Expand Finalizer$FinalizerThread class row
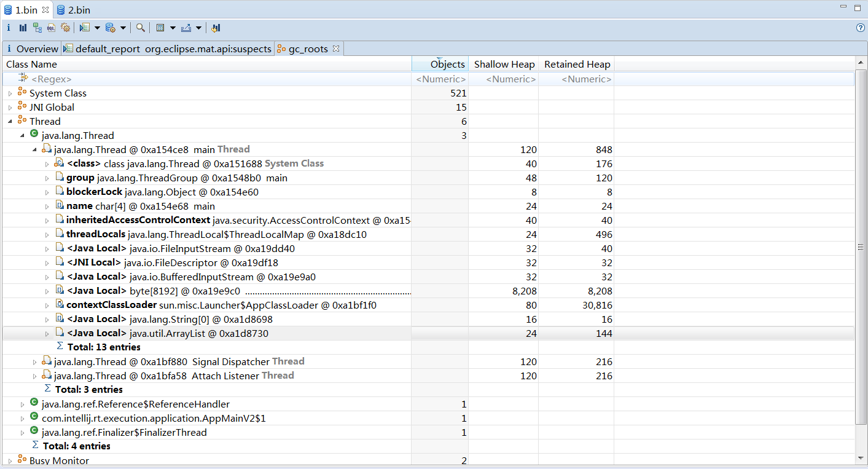The height and width of the screenshot is (469, 868). coord(22,433)
